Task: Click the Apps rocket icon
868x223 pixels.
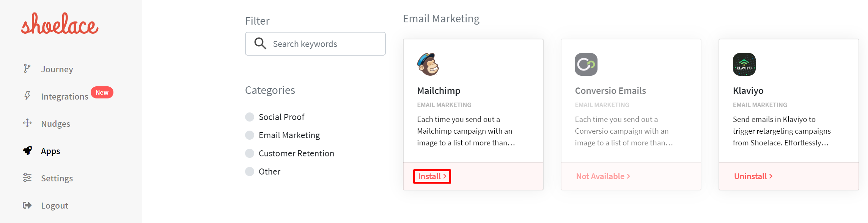Action: pyautogui.click(x=27, y=151)
